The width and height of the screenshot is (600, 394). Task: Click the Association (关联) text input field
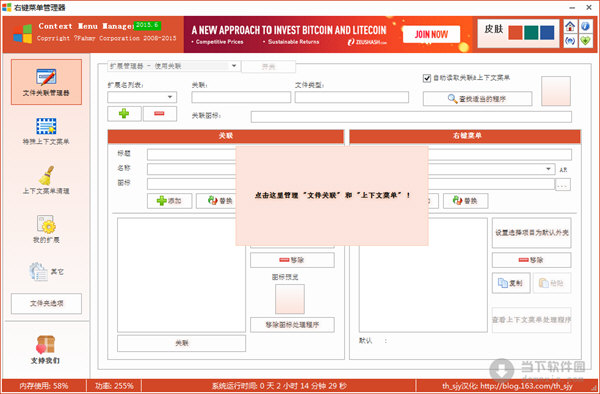pyautogui.click(x=241, y=97)
